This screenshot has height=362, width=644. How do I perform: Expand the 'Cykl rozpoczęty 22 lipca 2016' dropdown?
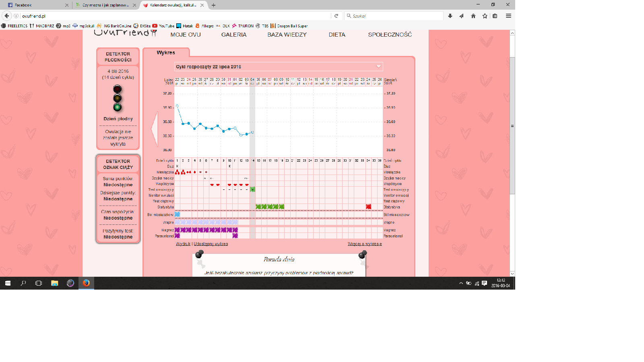click(279, 66)
